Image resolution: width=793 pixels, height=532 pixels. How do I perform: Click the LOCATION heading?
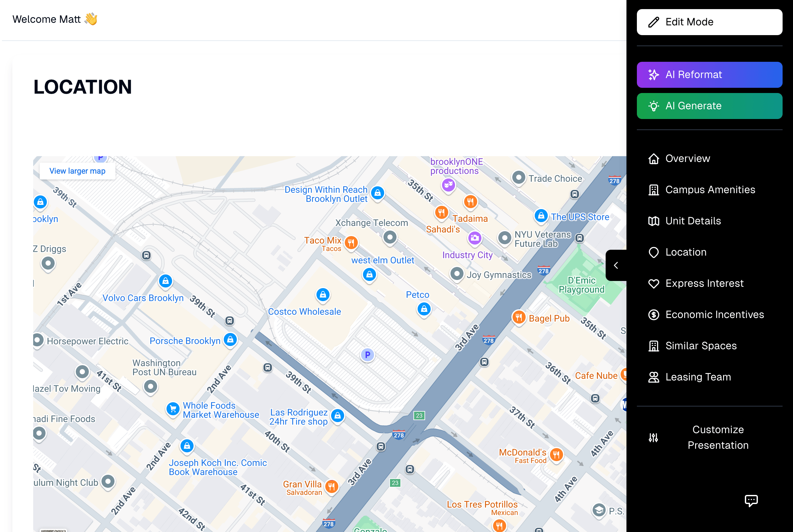83,87
